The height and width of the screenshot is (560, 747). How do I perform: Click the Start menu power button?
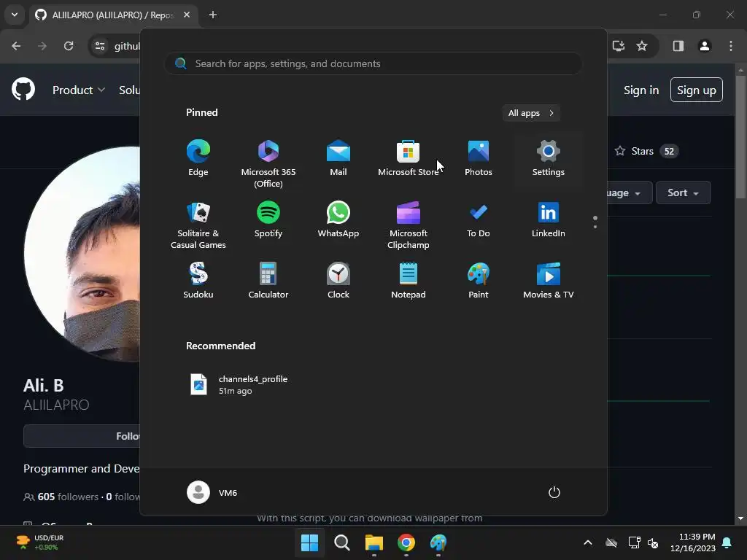[554, 492]
